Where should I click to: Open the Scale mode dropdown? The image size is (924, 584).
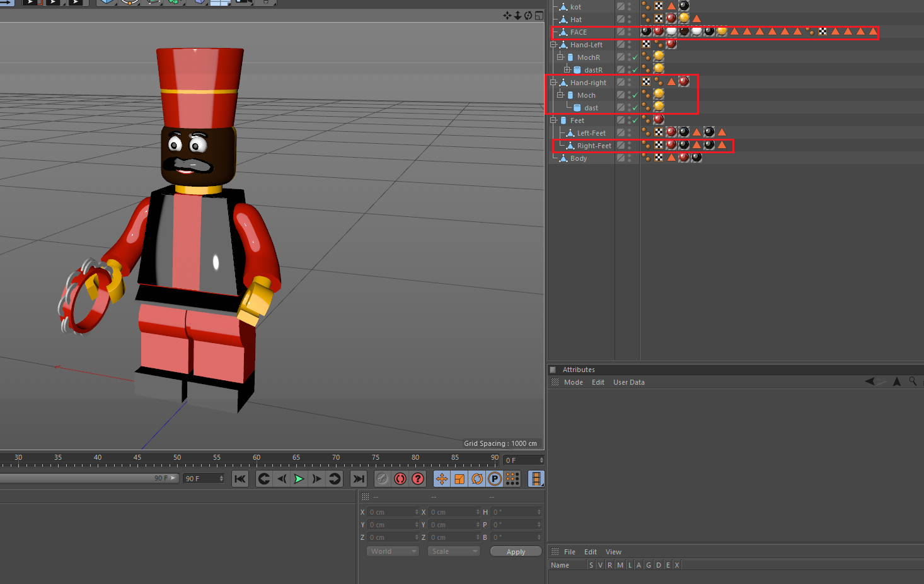pos(454,551)
